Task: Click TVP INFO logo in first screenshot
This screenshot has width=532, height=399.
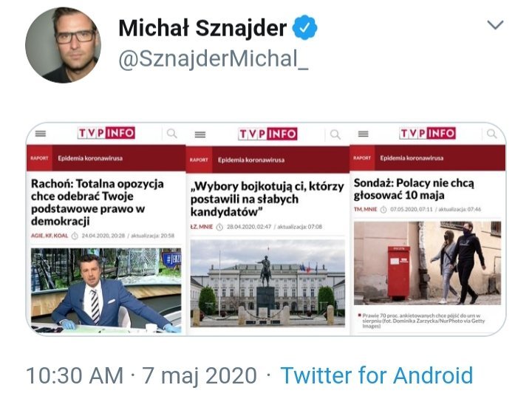Action: tap(106, 133)
